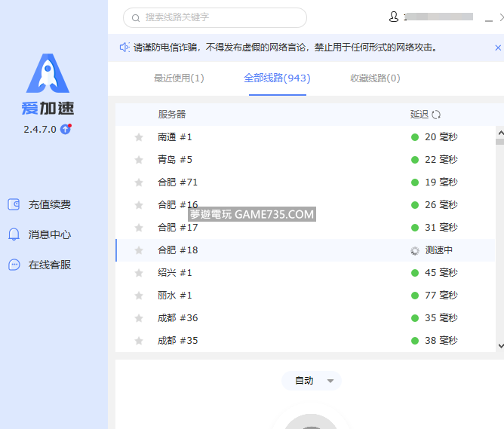Click the 搜索线路关键字 search field

click(219, 17)
